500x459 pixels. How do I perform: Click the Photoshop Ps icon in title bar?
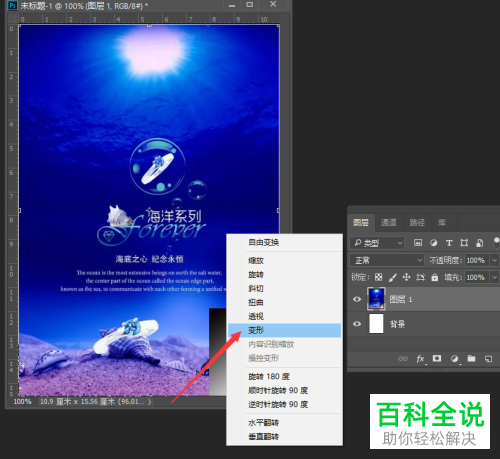[12, 5]
